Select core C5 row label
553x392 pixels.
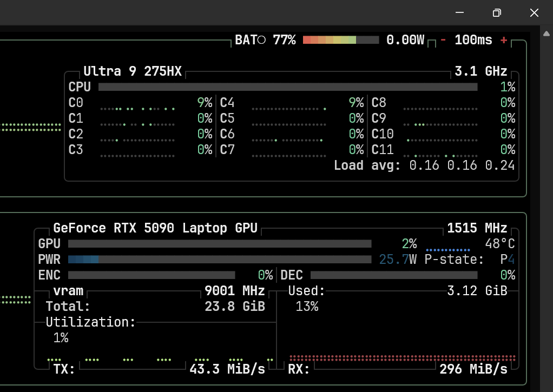click(x=227, y=118)
